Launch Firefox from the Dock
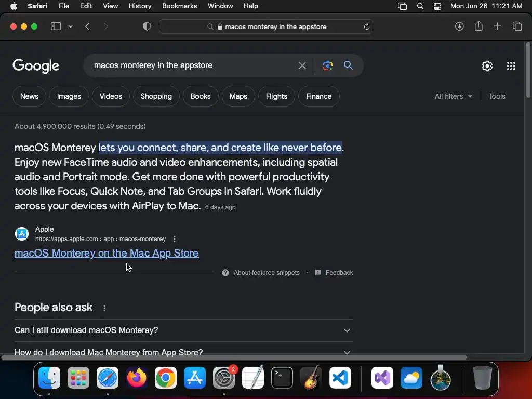This screenshot has width=532, height=399. pyautogui.click(x=137, y=378)
